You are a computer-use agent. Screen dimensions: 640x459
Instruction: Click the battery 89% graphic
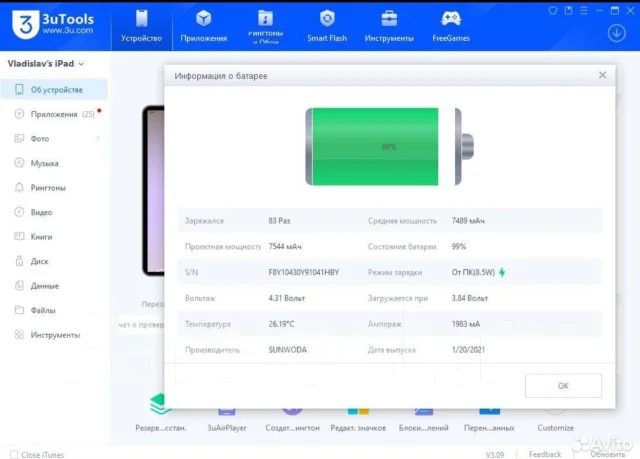point(389,146)
